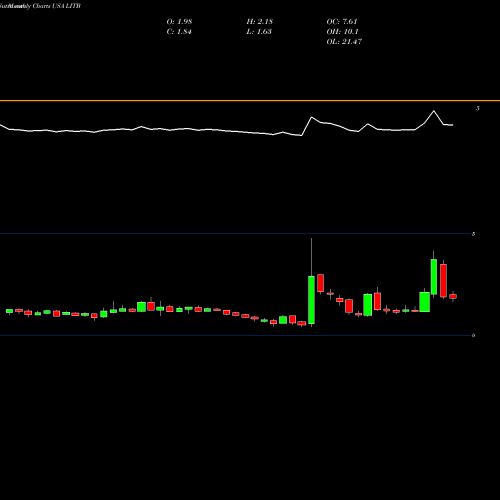Select the low price value L: 1.63
Viewport: 500px width, 500px height.
point(259,32)
